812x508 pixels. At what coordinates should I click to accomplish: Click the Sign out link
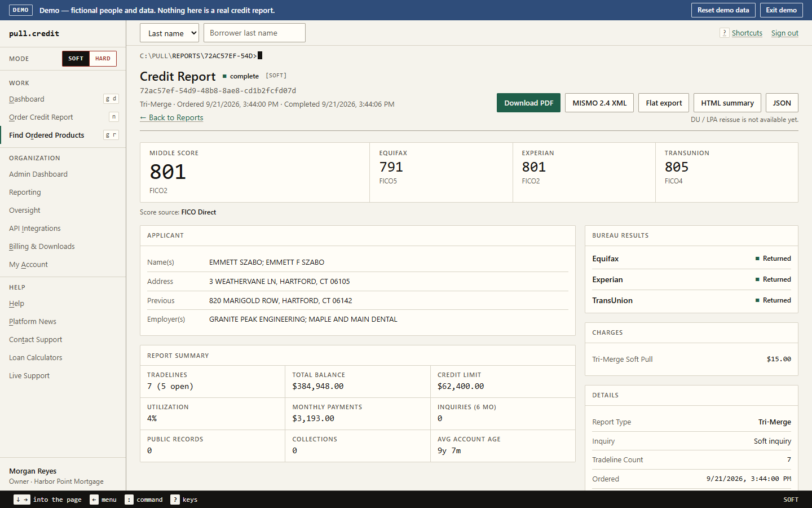[x=785, y=33]
